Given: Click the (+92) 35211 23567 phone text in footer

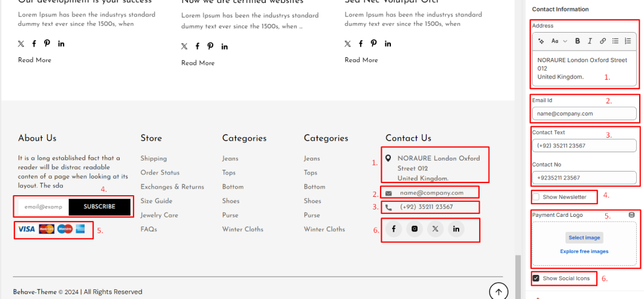Looking at the screenshot, I should click(x=427, y=207).
